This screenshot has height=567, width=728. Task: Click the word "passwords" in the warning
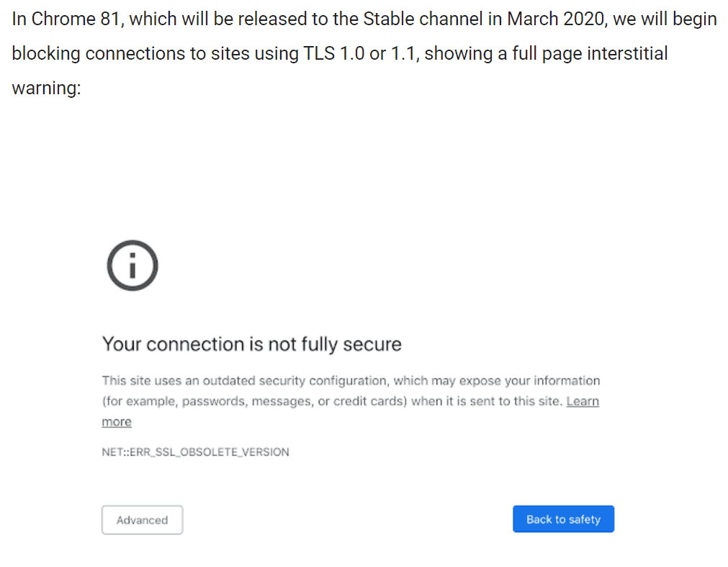coord(212,402)
